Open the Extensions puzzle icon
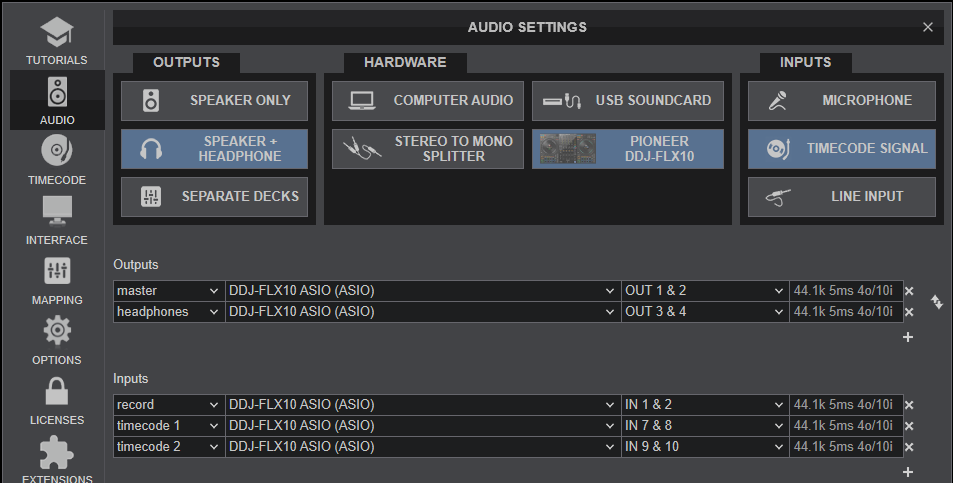Image resolution: width=953 pixels, height=483 pixels. pos(57,460)
